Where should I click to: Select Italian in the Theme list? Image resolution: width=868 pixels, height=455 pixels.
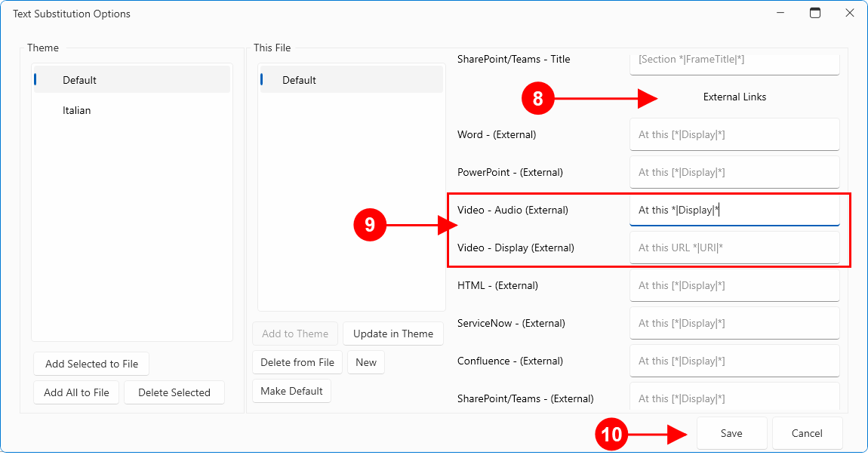coord(76,110)
